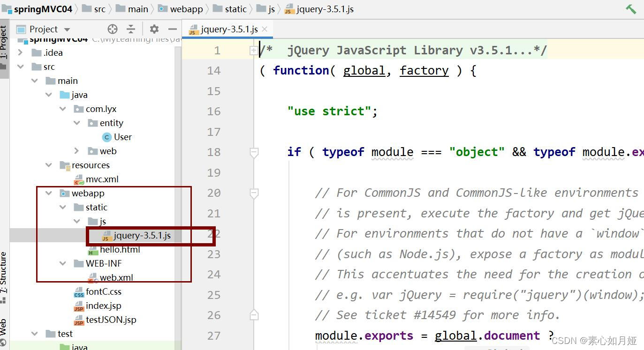Click the fold end marker at line 26

click(254, 315)
